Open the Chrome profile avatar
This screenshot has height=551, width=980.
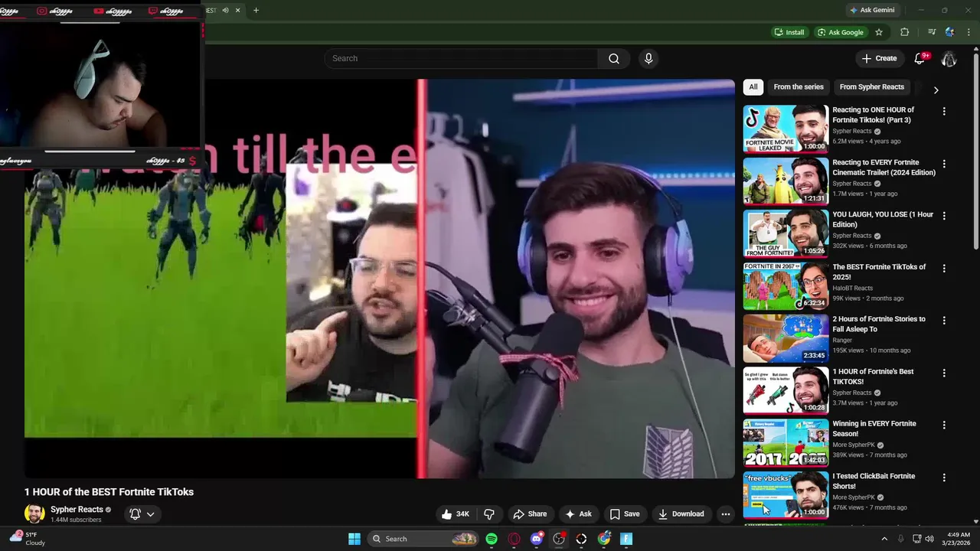click(949, 32)
